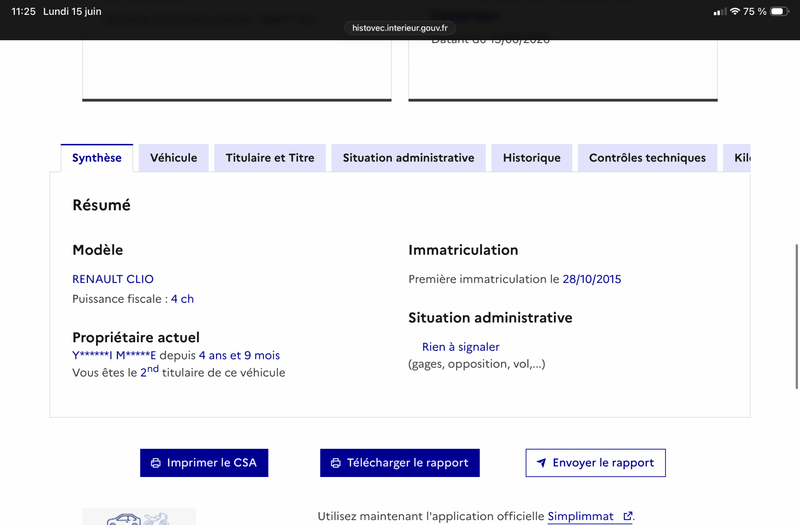Select the Situation administrative tab
Image resolution: width=800 pixels, height=525 pixels.
pos(408,158)
